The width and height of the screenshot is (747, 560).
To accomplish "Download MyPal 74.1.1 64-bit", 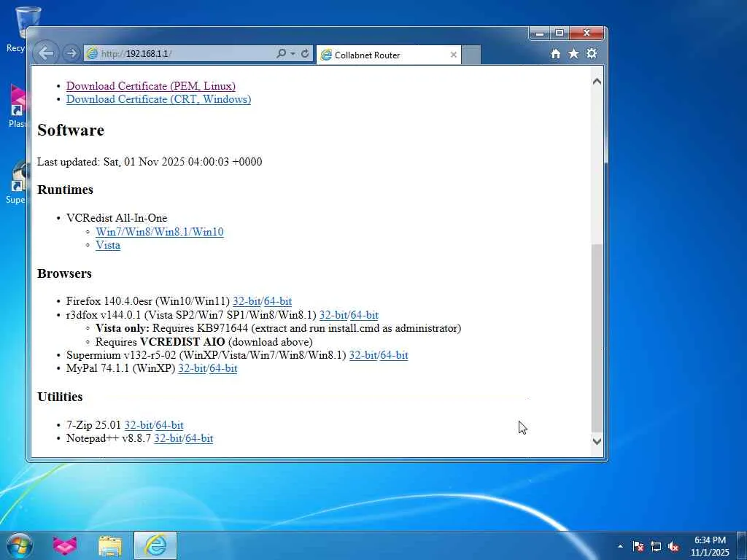I will point(223,368).
